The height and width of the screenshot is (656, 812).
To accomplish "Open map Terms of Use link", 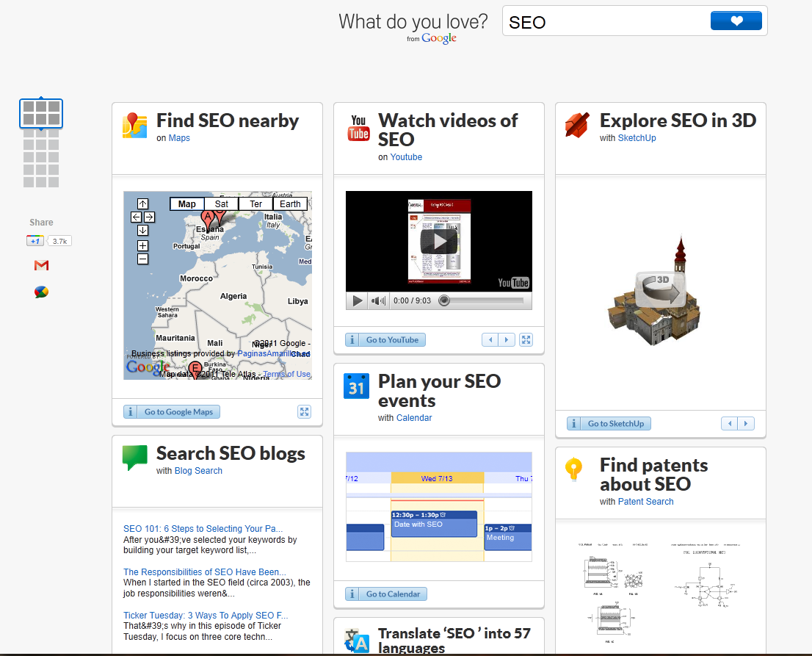I will tap(287, 374).
